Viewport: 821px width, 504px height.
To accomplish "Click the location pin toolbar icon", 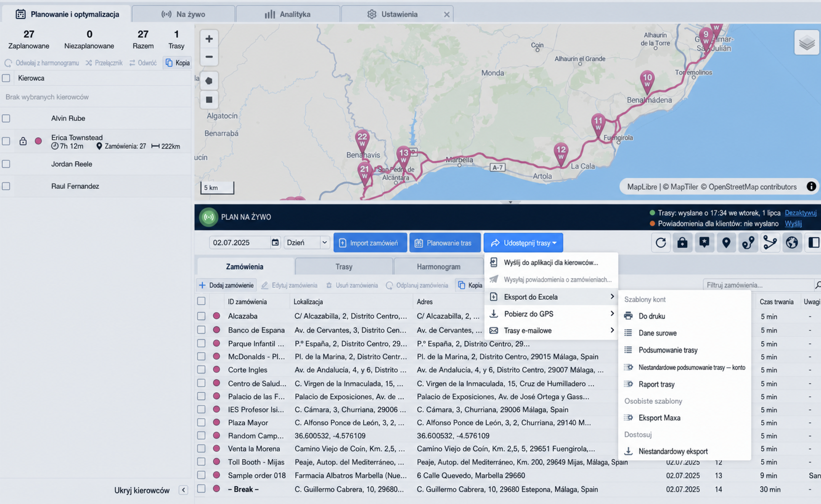I will click(726, 243).
